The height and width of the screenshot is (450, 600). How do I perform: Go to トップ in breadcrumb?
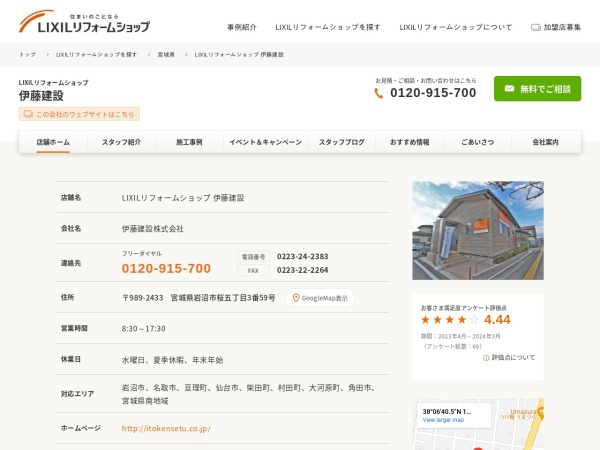click(28, 54)
